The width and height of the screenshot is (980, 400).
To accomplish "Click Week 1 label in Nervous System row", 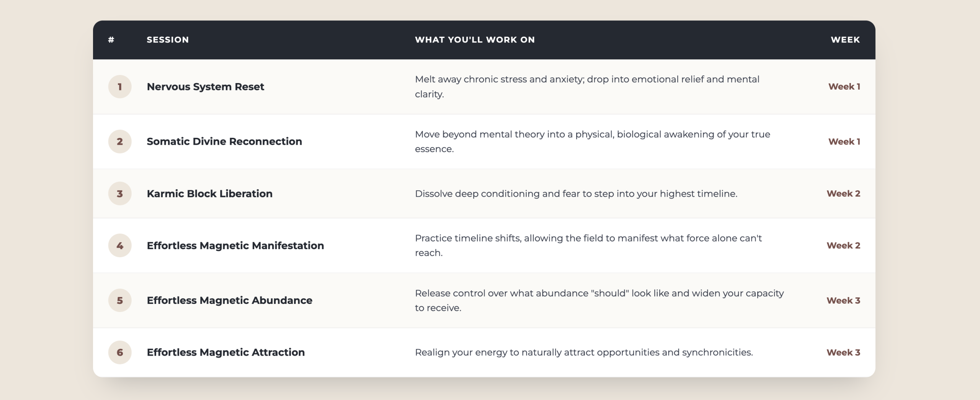I will click(x=844, y=87).
